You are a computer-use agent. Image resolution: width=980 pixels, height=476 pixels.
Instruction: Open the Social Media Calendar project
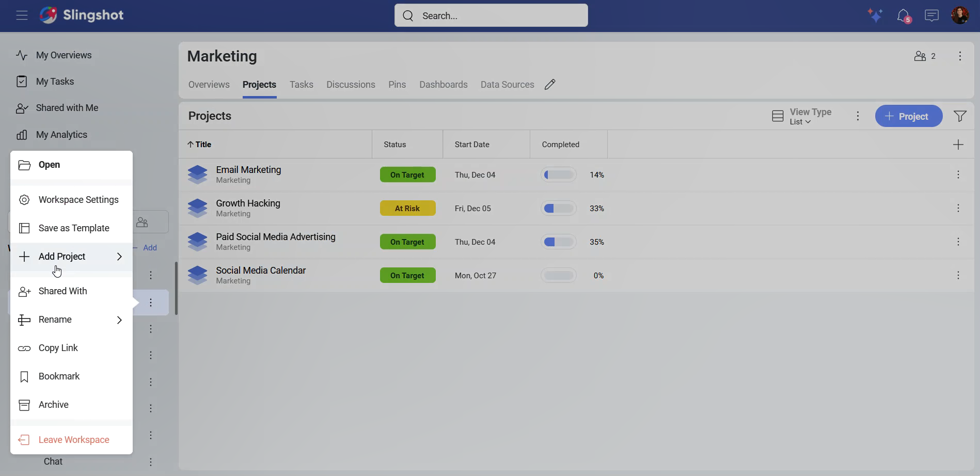[x=261, y=271]
